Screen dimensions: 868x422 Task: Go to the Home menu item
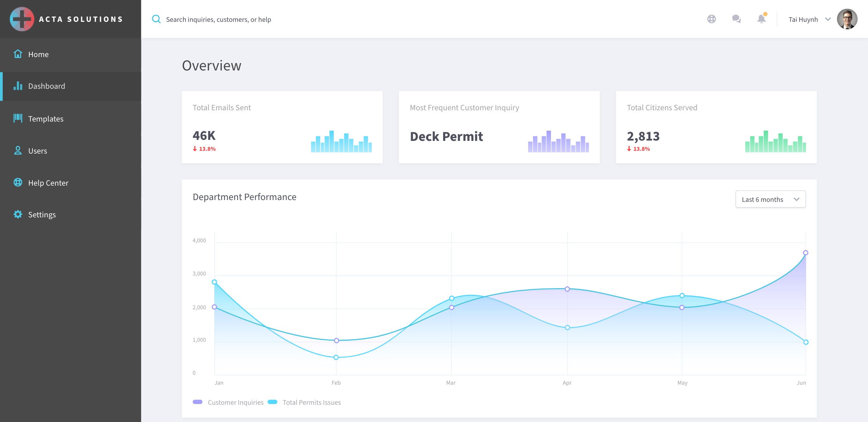click(38, 54)
